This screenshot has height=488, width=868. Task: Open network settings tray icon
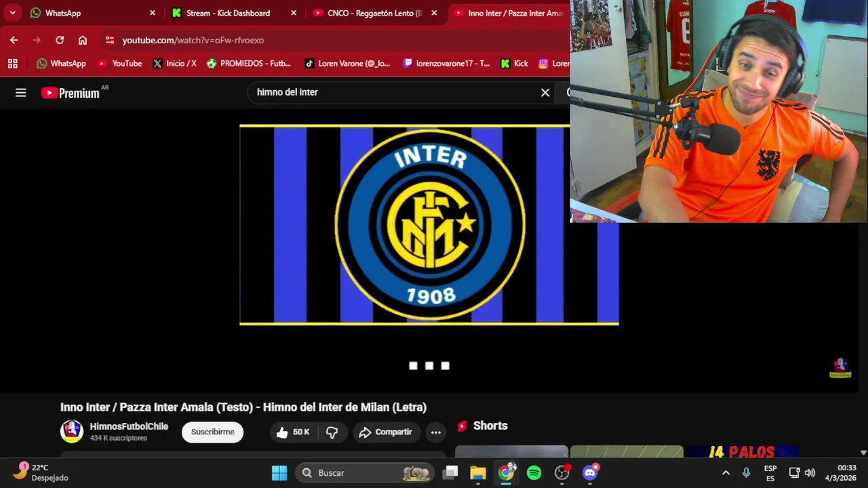point(795,472)
